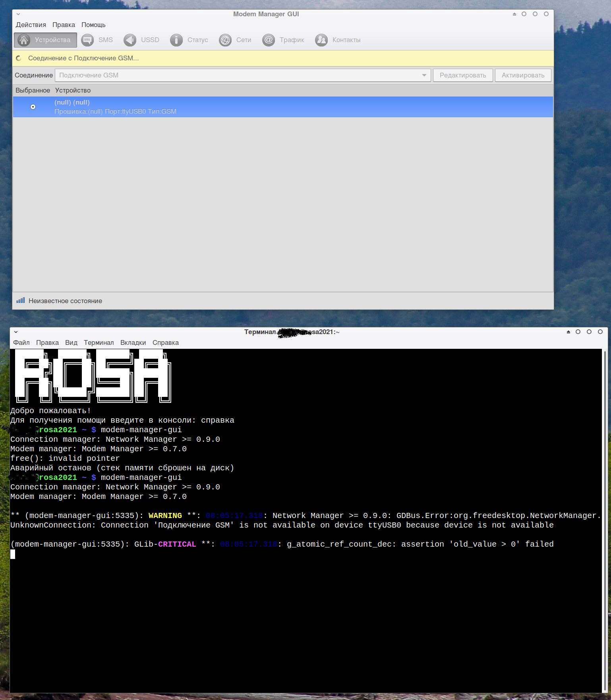The height and width of the screenshot is (700, 611).
Task: Open the Контакты contacts page
Action: [x=338, y=40]
